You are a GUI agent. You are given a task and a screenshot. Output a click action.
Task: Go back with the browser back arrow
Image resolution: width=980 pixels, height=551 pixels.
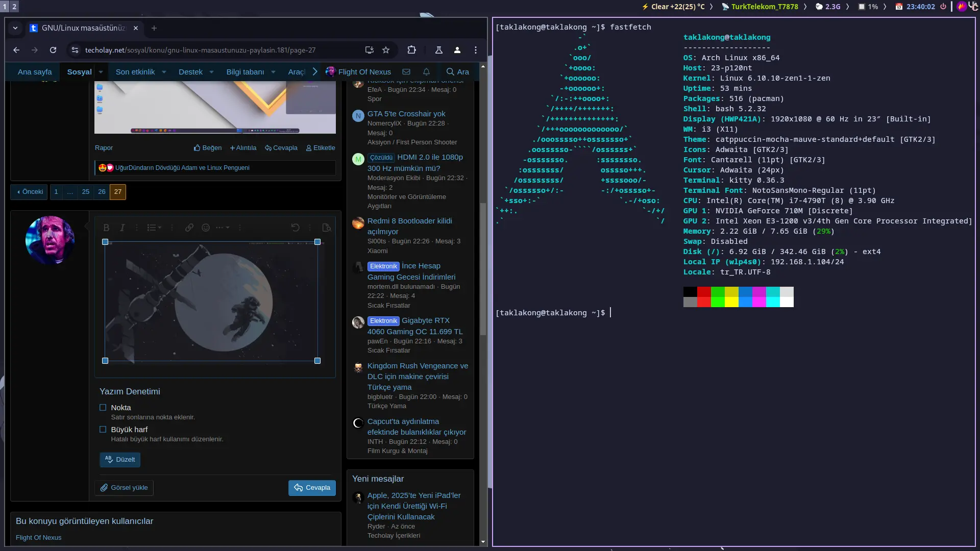pos(16,50)
